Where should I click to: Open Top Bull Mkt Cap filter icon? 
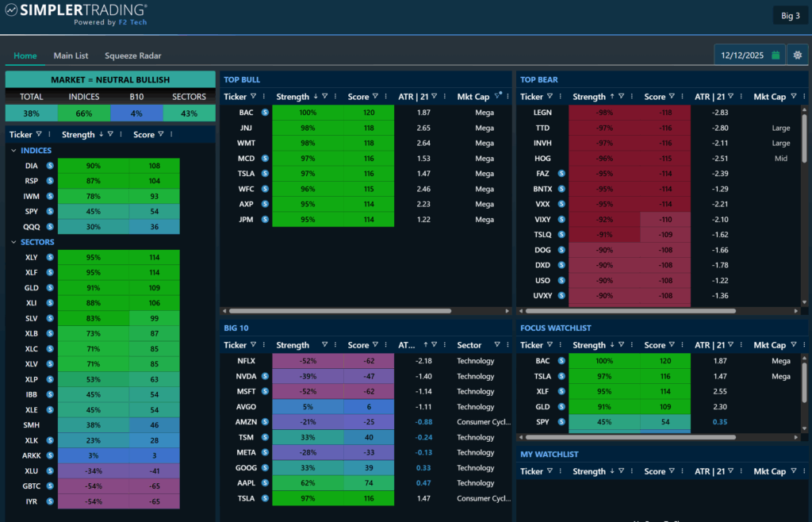[498, 96]
